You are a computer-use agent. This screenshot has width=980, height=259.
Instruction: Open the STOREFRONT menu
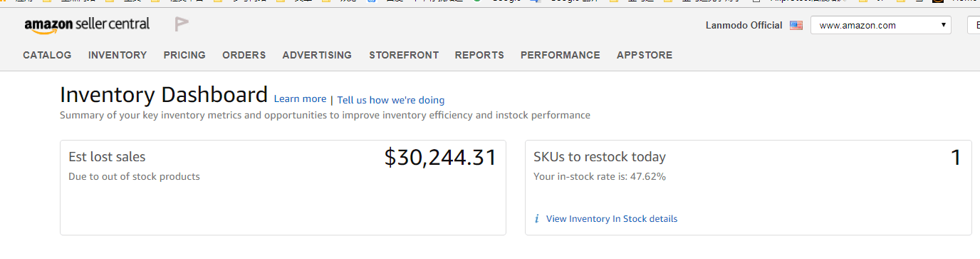(404, 55)
